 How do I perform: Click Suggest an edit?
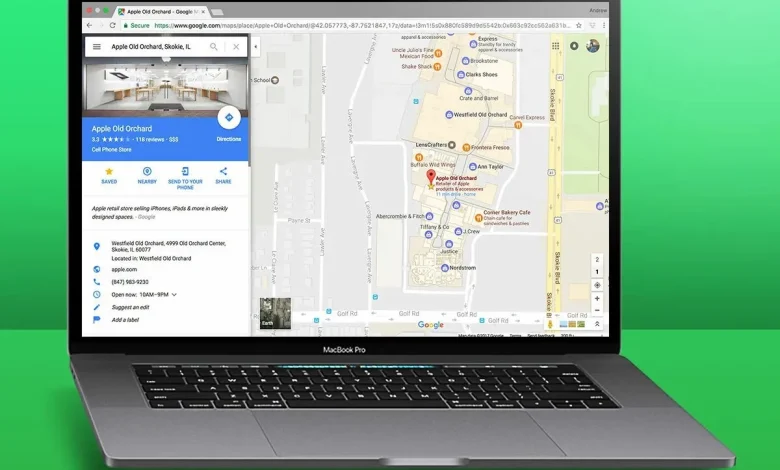click(130, 307)
